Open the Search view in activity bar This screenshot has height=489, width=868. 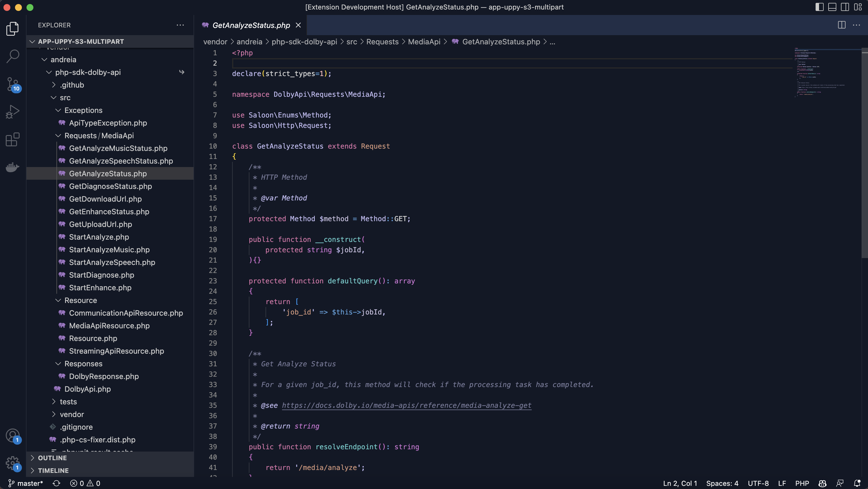click(x=13, y=56)
